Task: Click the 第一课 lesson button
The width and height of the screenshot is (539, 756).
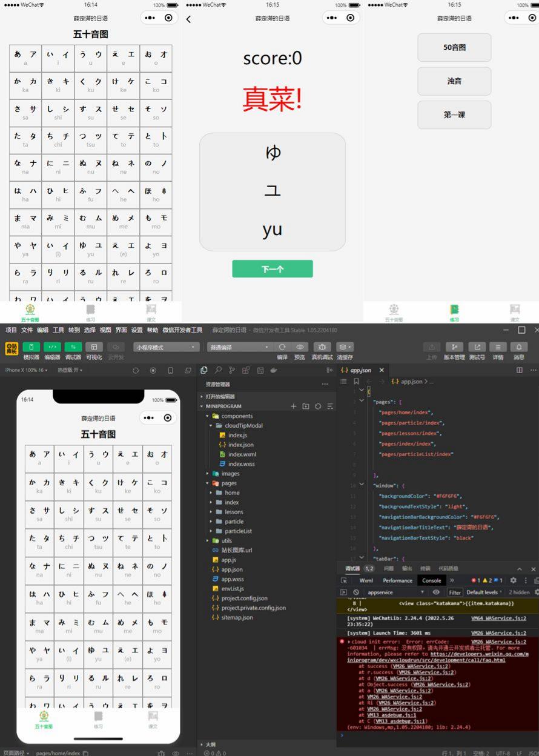Action: tap(455, 115)
